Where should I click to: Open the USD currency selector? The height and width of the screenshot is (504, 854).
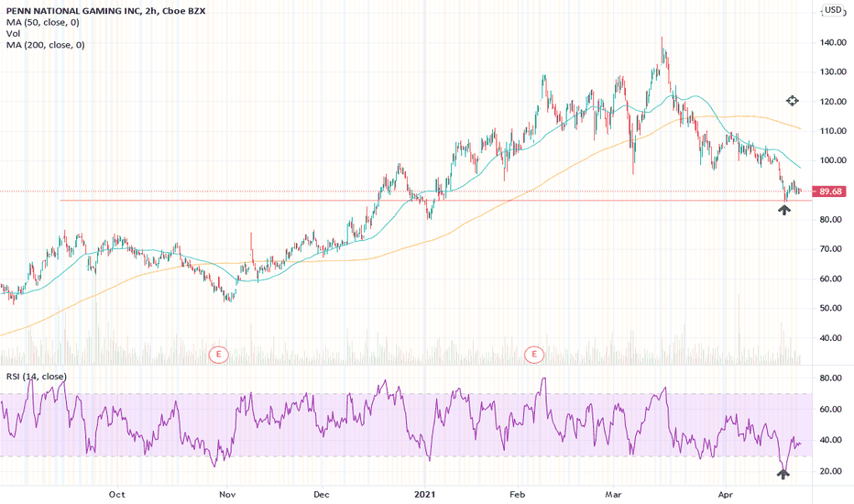tap(833, 10)
